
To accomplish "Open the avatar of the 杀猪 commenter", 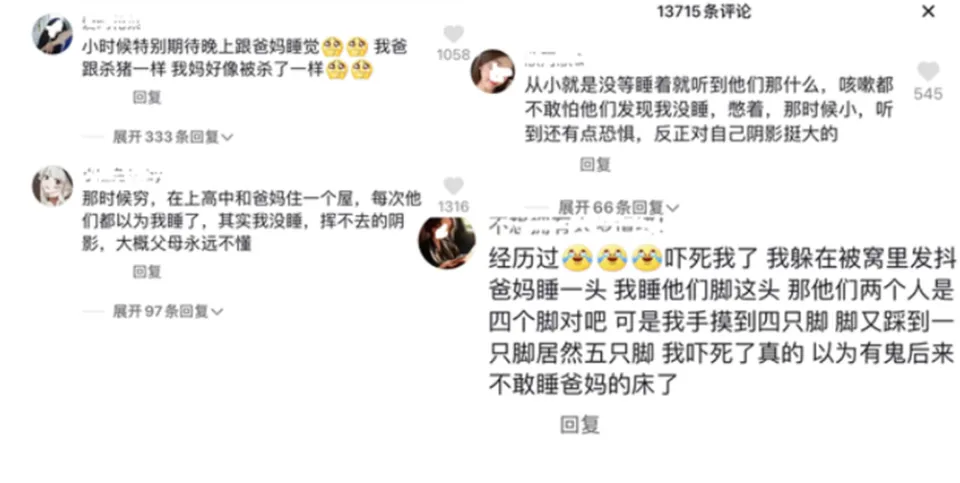I will point(53,34).
